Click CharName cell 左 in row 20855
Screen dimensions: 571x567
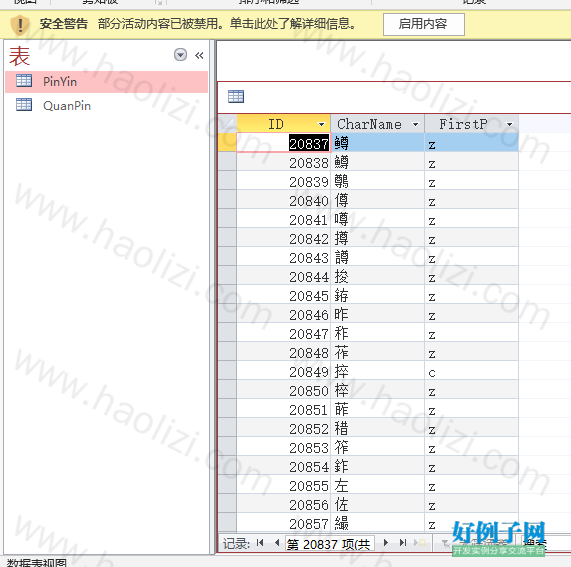tap(377, 485)
